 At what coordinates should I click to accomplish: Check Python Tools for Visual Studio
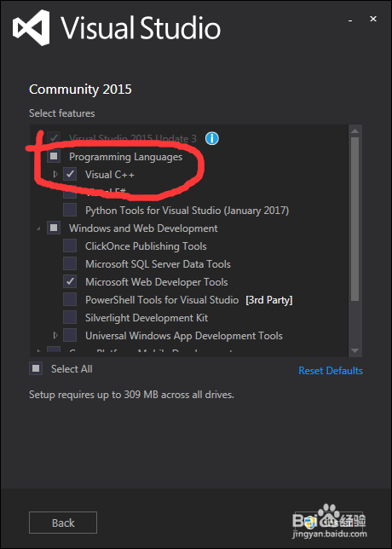[70, 210]
